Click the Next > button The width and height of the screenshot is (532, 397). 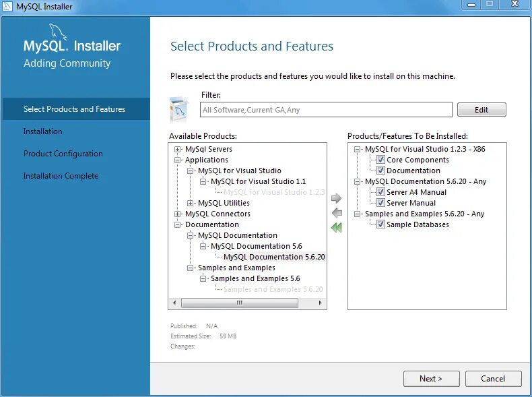[x=431, y=378]
